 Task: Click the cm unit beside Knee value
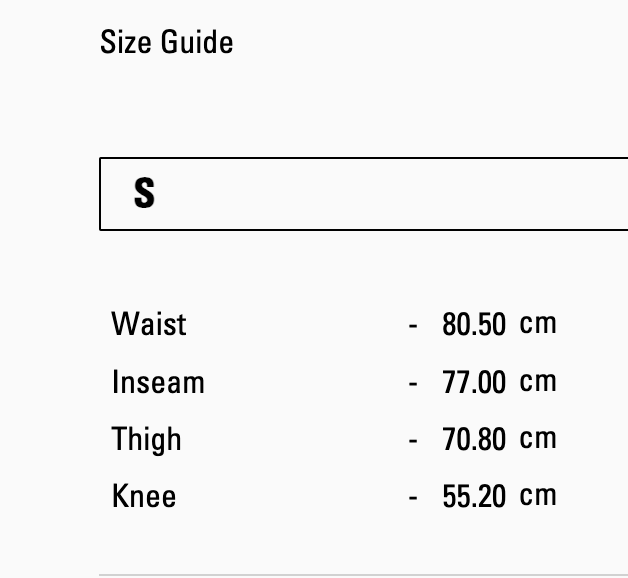click(538, 496)
